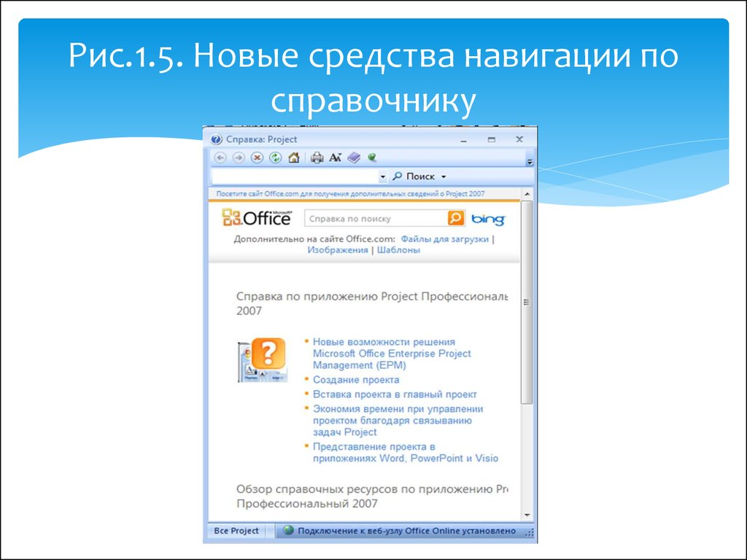
Task: Open the help home page
Action: [294, 157]
